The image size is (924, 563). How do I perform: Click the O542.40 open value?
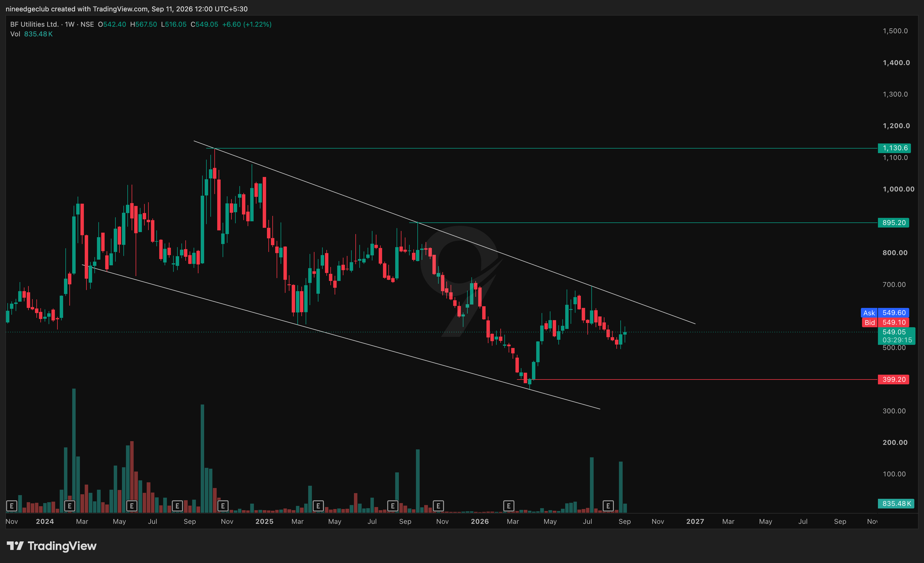coord(112,24)
